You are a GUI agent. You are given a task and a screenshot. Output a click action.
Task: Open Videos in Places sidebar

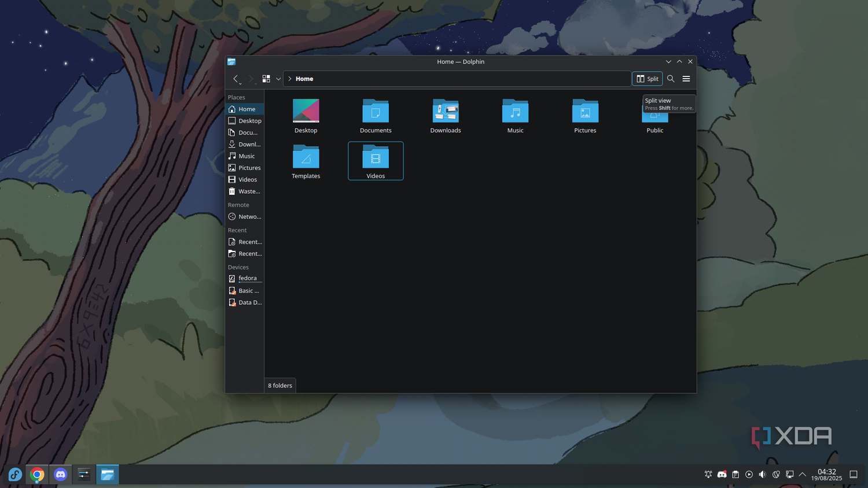pyautogui.click(x=245, y=179)
